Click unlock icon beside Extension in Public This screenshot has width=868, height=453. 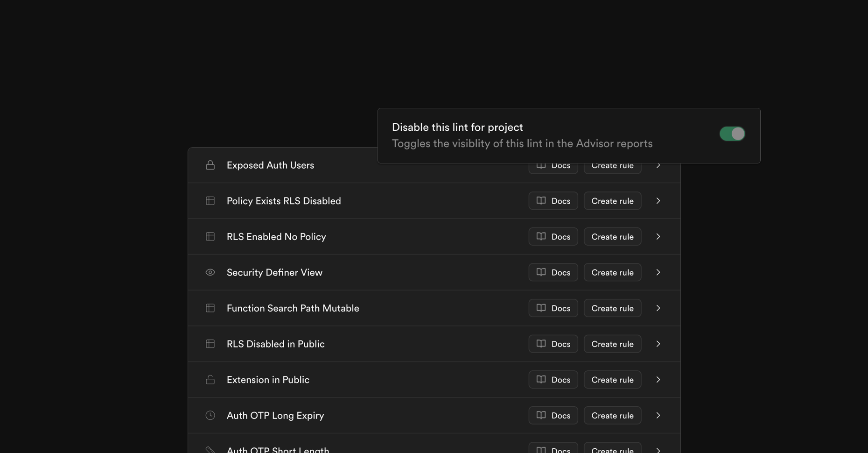pos(210,380)
